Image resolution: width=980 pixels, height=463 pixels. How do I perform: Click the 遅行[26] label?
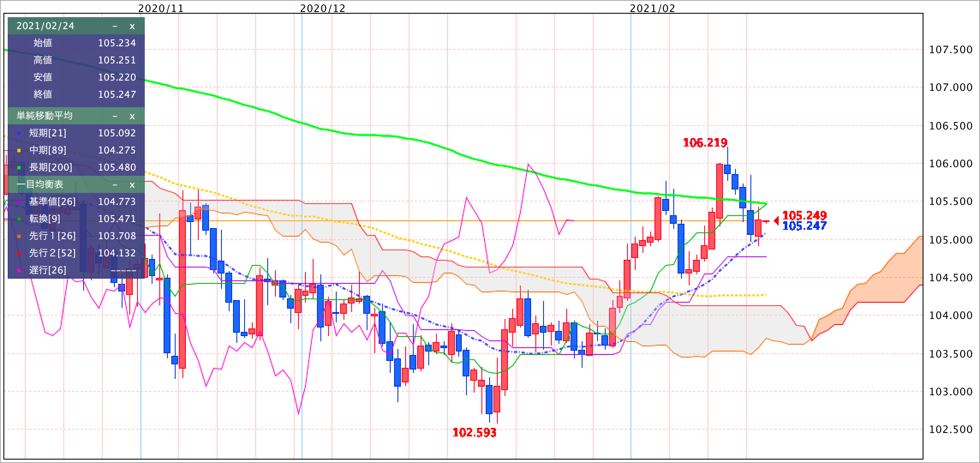48,270
